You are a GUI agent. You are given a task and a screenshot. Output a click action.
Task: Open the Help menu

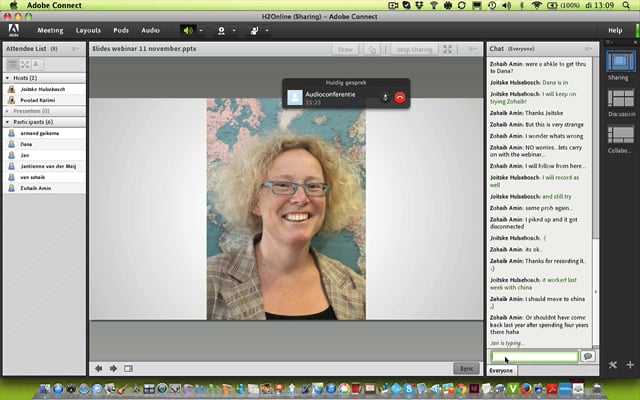[x=615, y=31]
